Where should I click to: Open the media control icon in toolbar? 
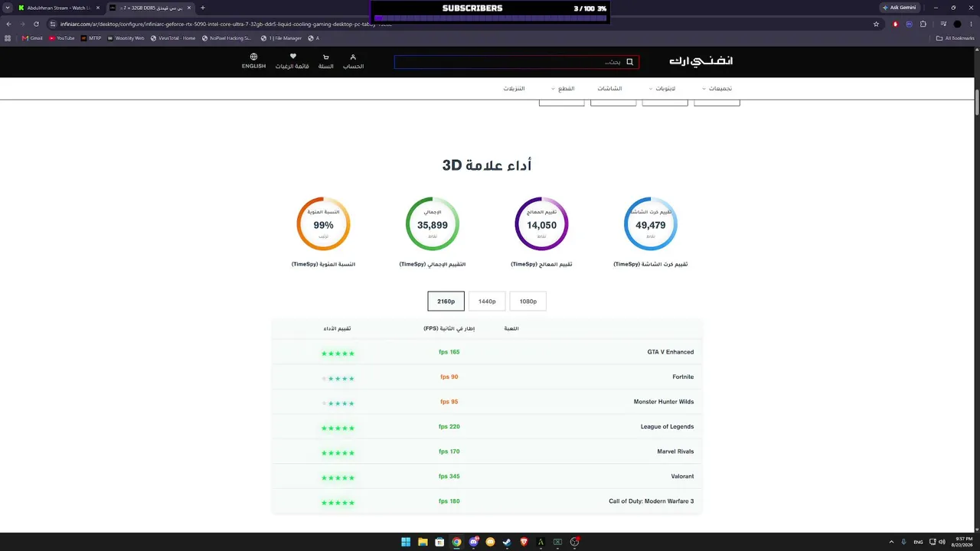943,24
